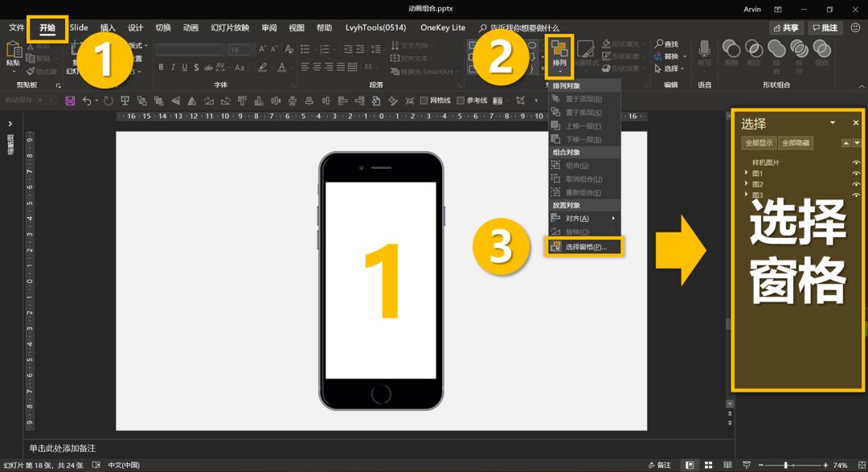Image resolution: width=868 pixels, height=472 pixels.
Task: Expand the 图1 group in selection pane
Action: click(747, 173)
